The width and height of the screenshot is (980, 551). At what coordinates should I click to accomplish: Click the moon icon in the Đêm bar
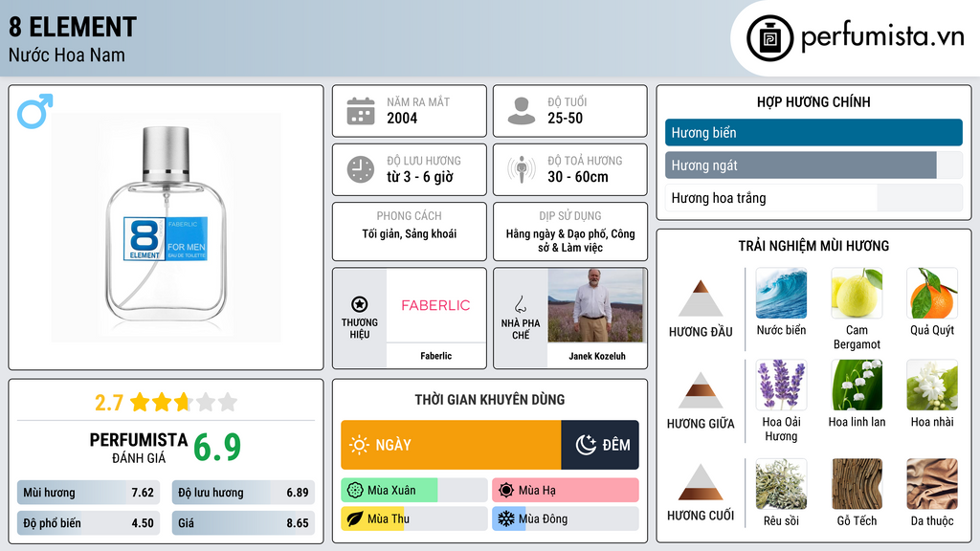pos(586,445)
